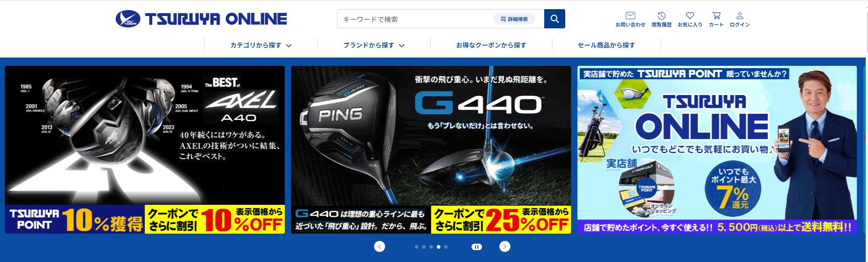Open 詳細検索 advanced search
The image size is (868, 262).
click(x=514, y=19)
